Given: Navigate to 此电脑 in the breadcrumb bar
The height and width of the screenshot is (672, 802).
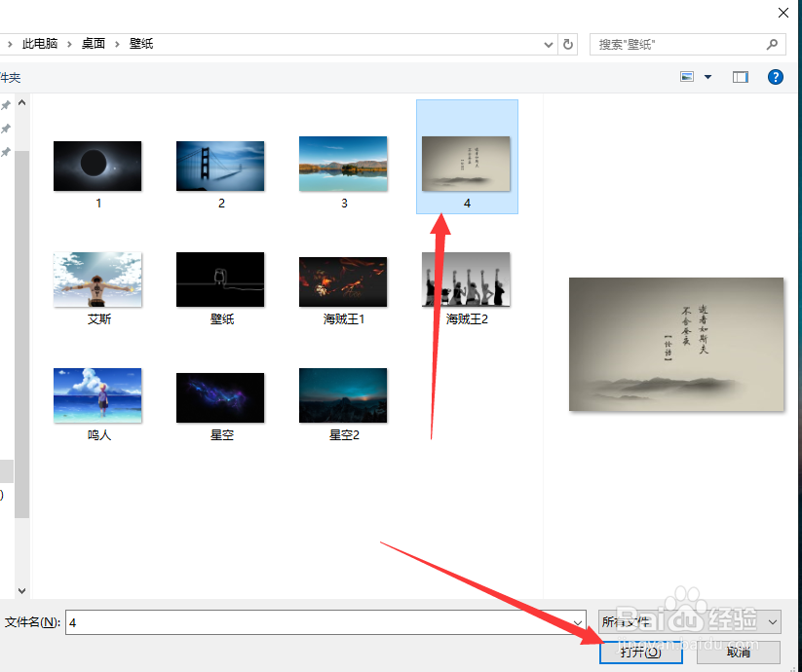Looking at the screenshot, I should (x=39, y=44).
